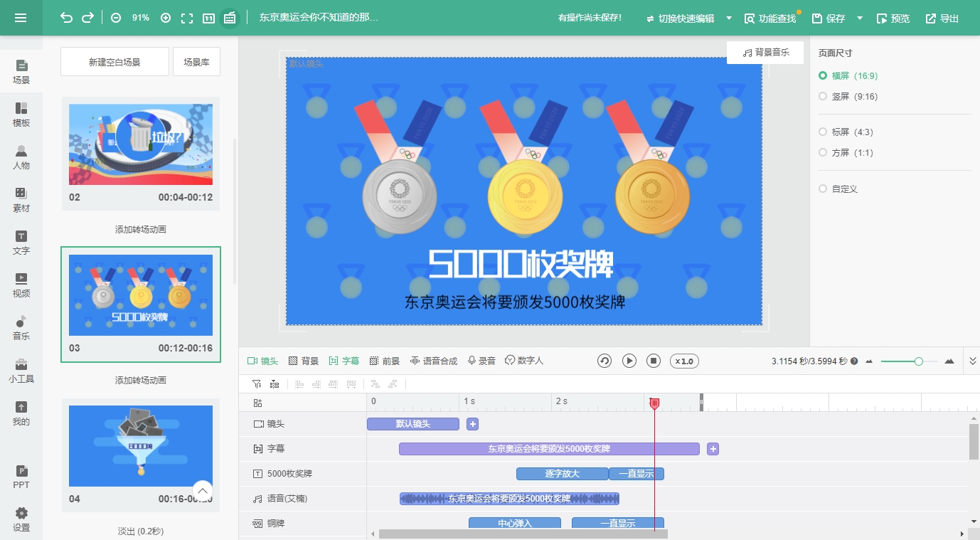
Task: Open the 模板 template sidebar panel
Action: click(x=21, y=115)
